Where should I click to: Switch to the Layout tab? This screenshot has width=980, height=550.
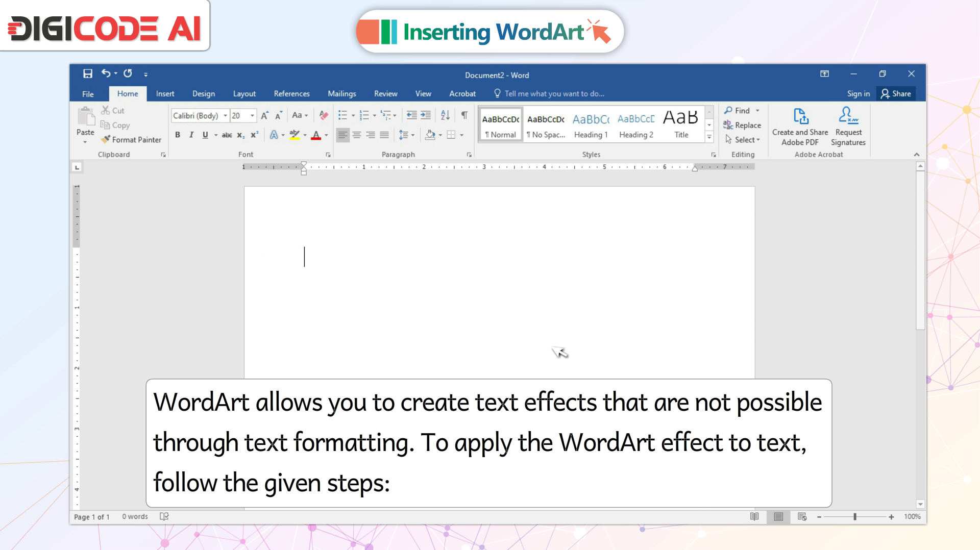[244, 94]
